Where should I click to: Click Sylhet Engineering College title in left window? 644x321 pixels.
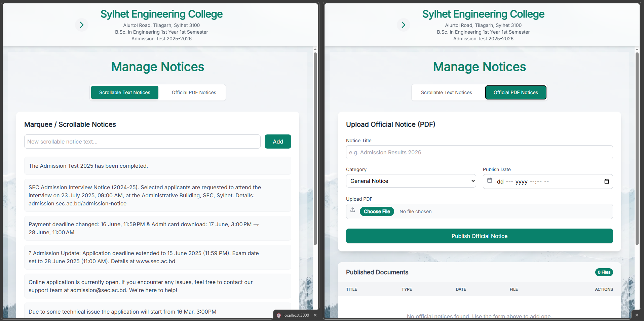pyautogui.click(x=161, y=14)
